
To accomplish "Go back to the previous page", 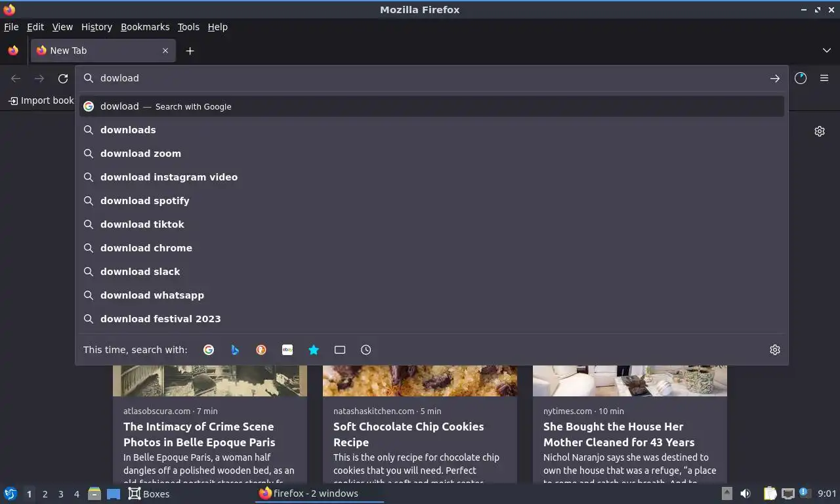I will pos(16,79).
